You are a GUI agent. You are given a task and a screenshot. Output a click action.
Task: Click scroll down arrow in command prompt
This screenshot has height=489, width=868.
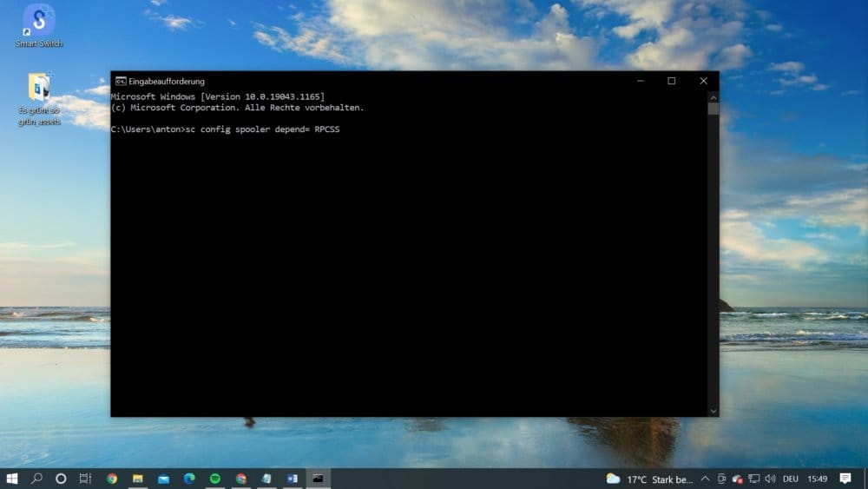tap(713, 412)
